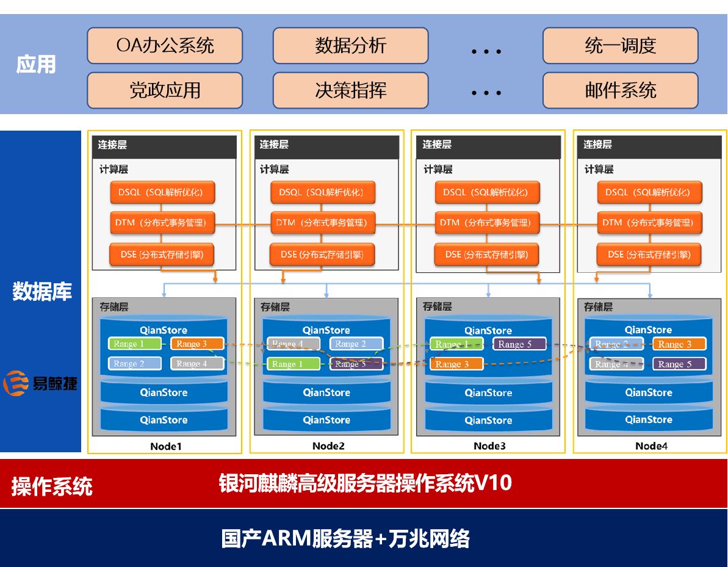
Task: Select the gray Range 4 in Node2
Action: tap(294, 344)
